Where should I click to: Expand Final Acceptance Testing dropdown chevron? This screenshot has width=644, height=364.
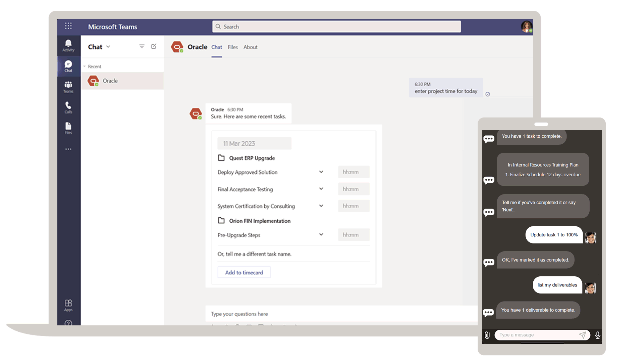321,189
